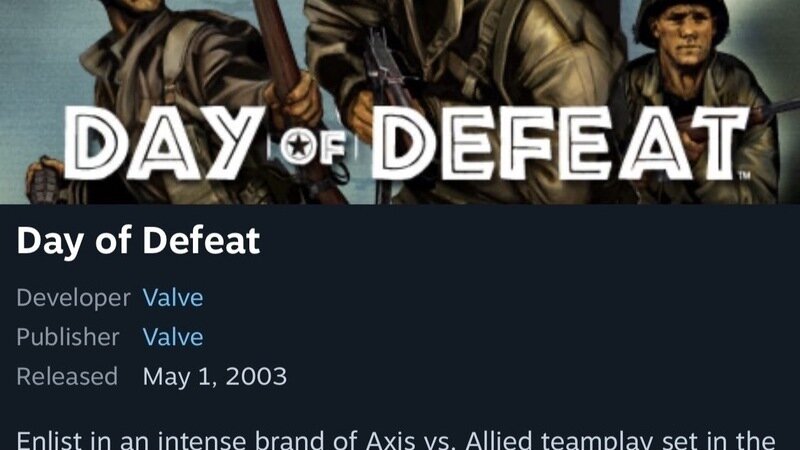Image resolution: width=800 pixels, height=450 pixels.
Task: Click the word DAY in the logo
Action: [164, 144]
